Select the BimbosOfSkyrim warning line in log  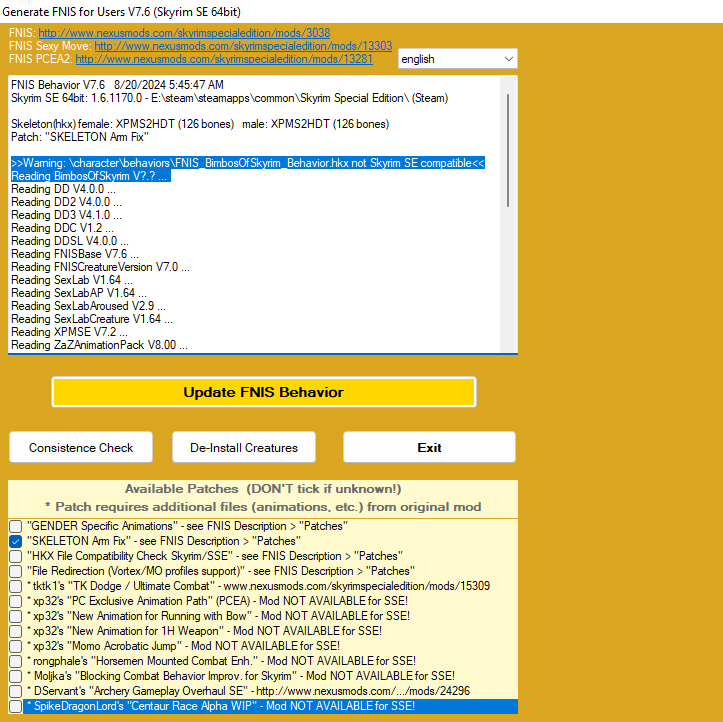(248, 163)
